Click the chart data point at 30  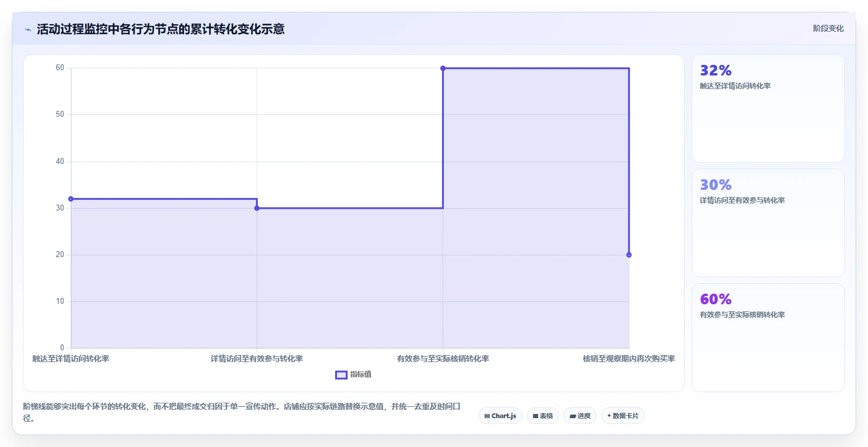pyautogui.click(x=257, y=208)
